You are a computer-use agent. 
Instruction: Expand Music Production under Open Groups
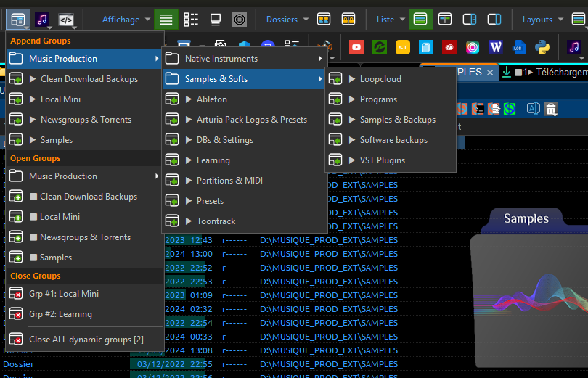pyautogui.click(x=85, y=176)
